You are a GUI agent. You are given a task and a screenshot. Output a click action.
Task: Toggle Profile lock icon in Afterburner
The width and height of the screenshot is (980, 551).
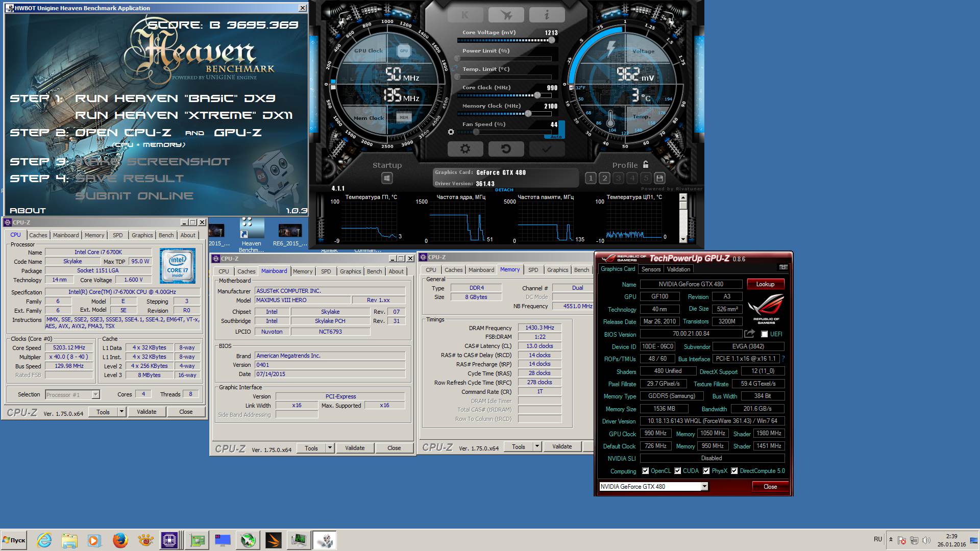coord(646,164)
